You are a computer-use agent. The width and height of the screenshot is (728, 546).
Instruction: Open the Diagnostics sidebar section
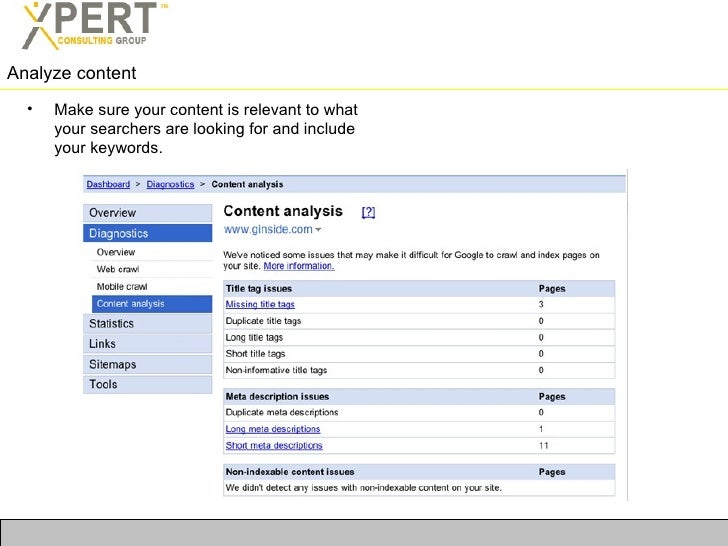tap(148, 233)
